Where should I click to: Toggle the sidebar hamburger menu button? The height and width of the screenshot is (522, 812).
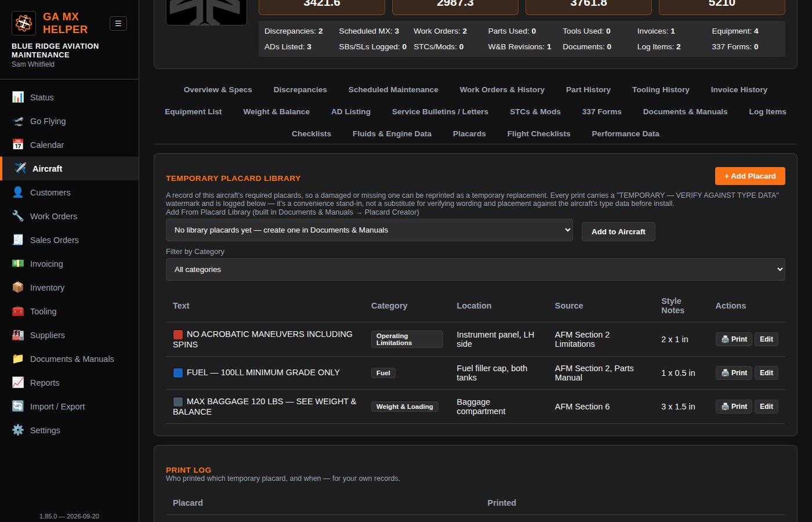pos(118,23)
